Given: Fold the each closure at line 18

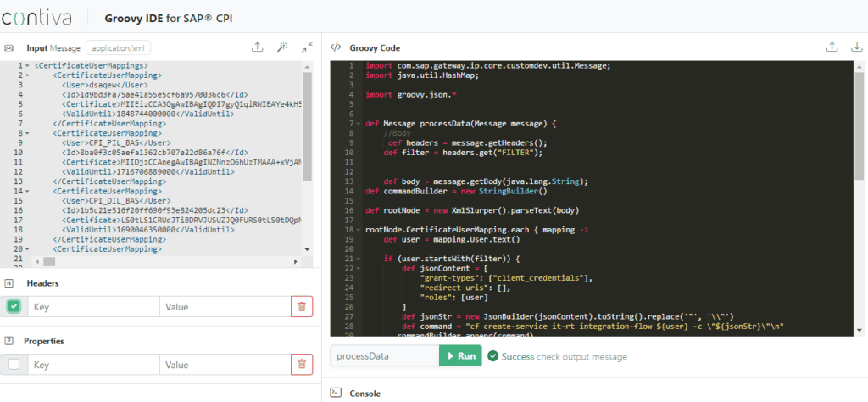Looking at the screenshot, I should [x=359, y=230].
